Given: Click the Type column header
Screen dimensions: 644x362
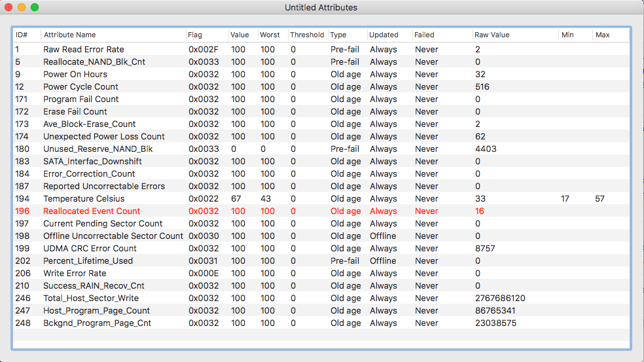Looking at the screenshot, I should (x=347, y=35).
